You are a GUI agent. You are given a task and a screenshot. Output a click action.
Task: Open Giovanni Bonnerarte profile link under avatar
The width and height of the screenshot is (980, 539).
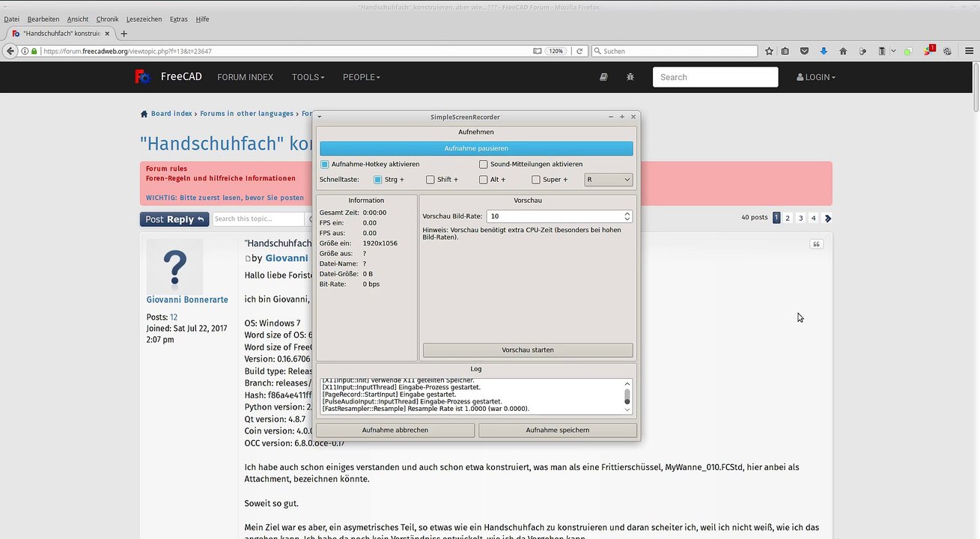[x=187, y=299]
